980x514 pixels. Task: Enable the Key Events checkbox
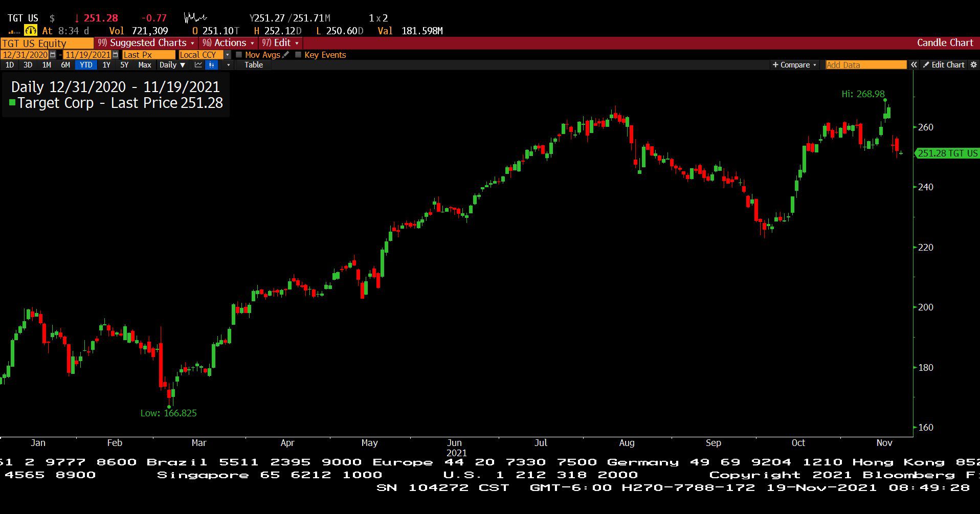click(298, 55)
